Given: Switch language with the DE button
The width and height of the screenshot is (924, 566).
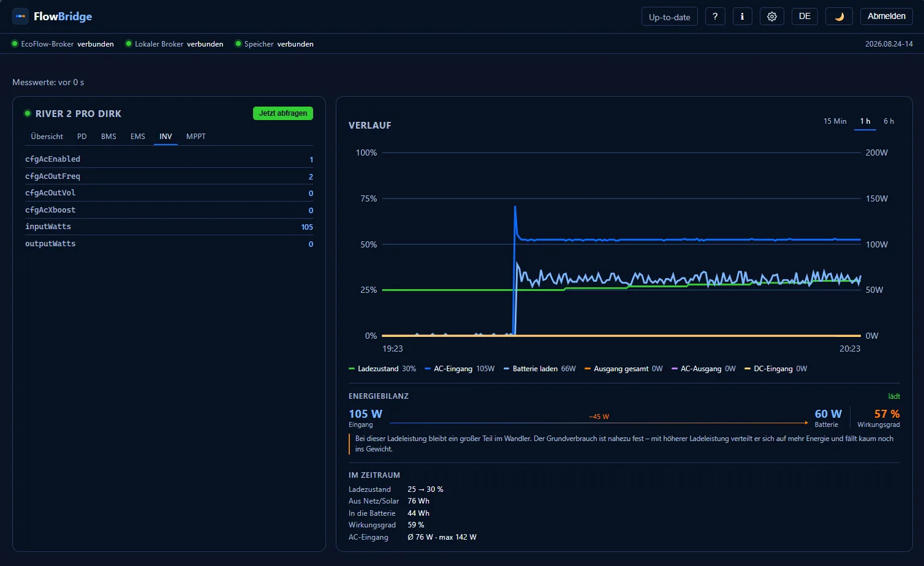Looking at the screenshot, I should [805, 17].
